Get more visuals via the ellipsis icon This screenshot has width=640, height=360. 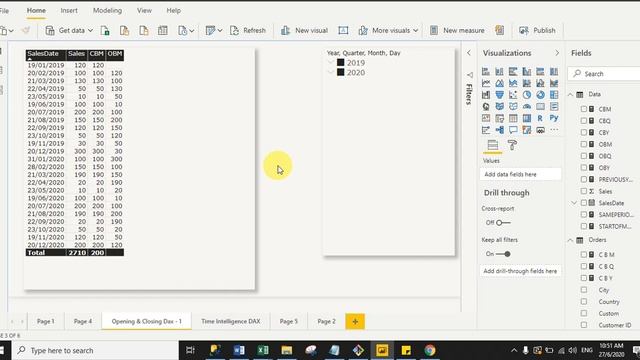[554, 130]
